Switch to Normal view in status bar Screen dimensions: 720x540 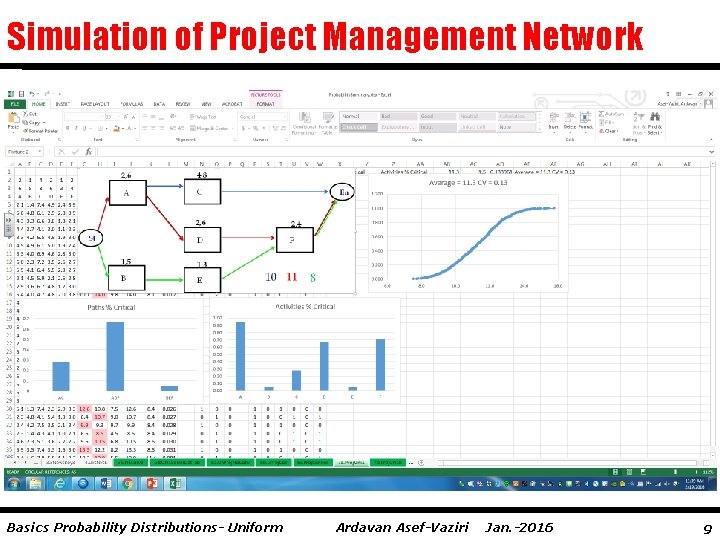615,472
